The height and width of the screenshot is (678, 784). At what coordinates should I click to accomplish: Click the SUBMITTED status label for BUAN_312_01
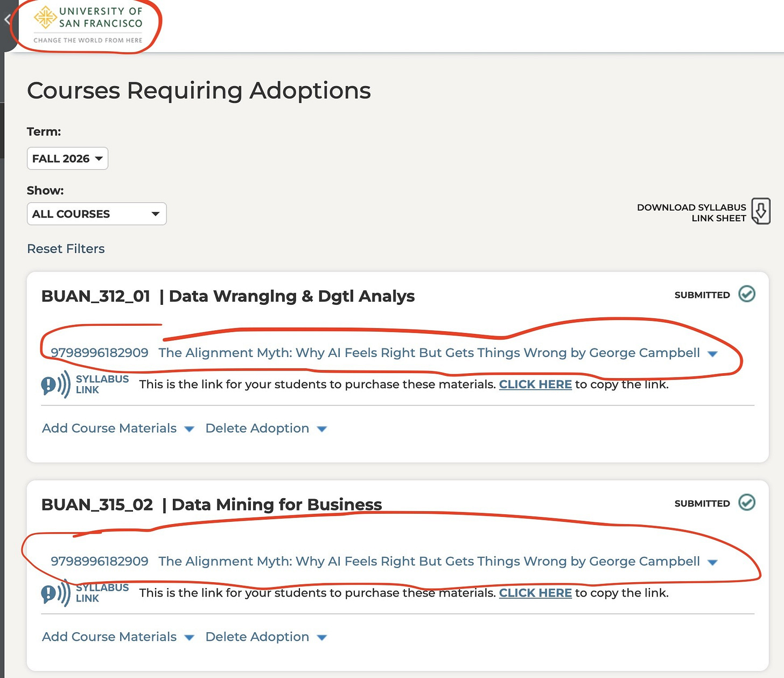pos(702,295)
